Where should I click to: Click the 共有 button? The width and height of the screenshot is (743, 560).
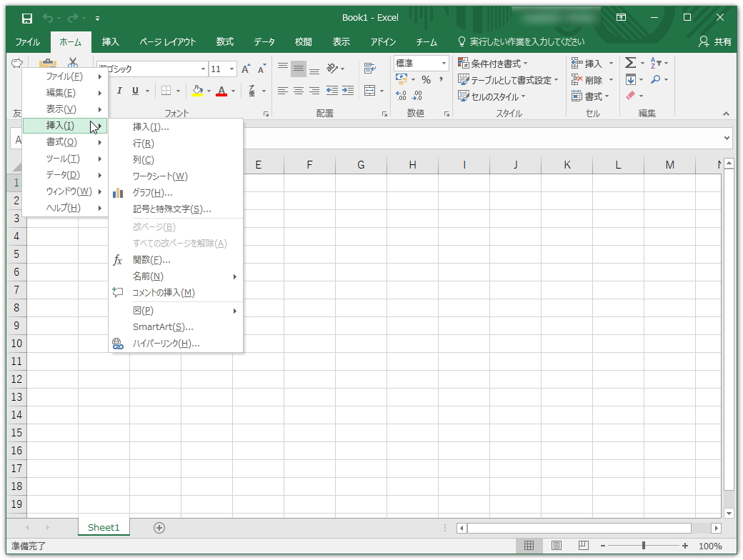(x=717, y=41)
